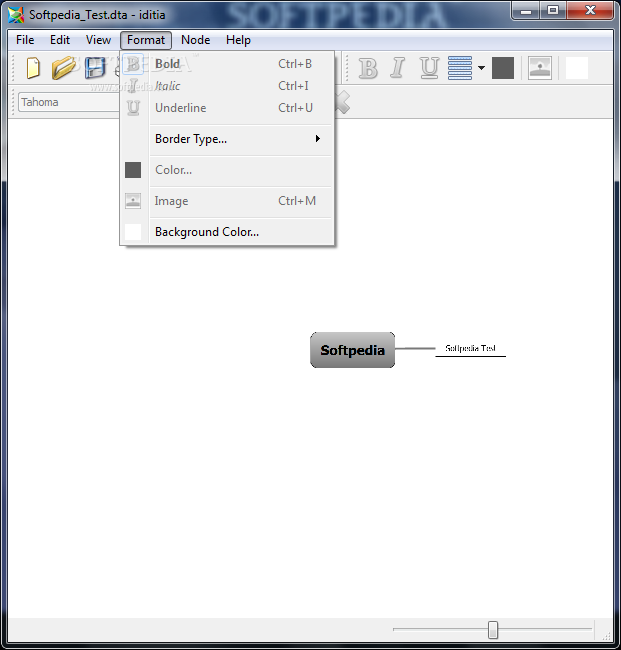
Task: Click the New document toolbar icon
Action: 33,68
